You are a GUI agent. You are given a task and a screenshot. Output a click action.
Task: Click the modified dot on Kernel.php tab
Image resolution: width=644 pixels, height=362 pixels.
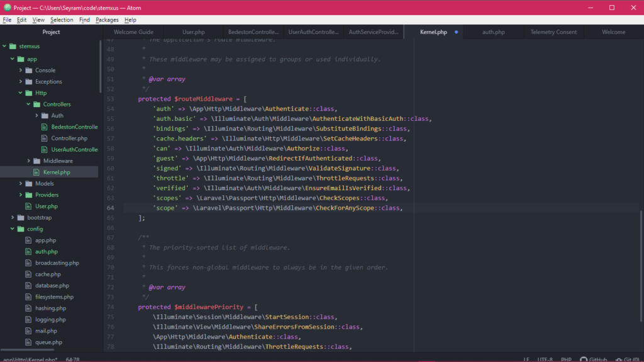click(456, 31)
